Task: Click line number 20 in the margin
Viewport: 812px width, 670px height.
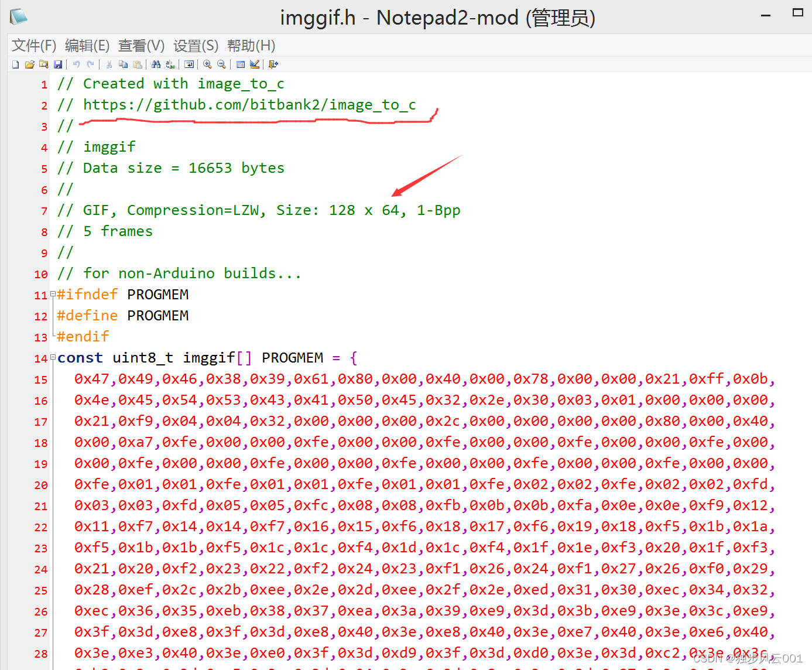Action: 41,485
